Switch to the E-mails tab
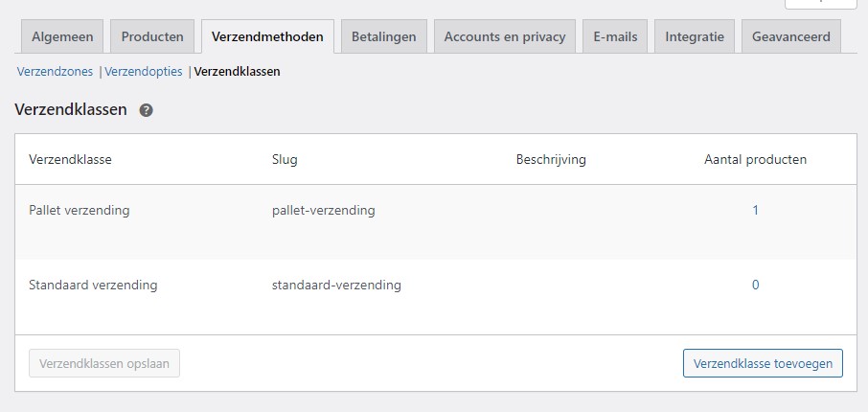This screenshot has height=412, width=868. 615,36
